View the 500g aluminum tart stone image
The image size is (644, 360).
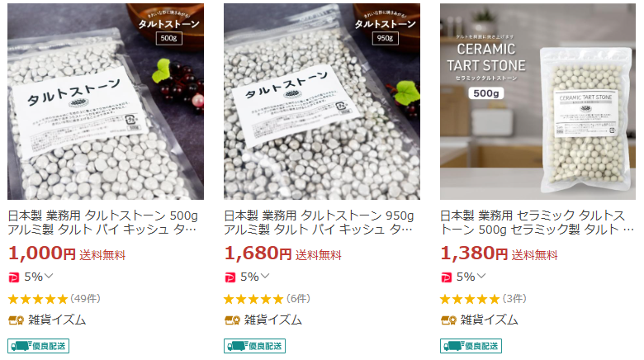click(x=106, y=102)
